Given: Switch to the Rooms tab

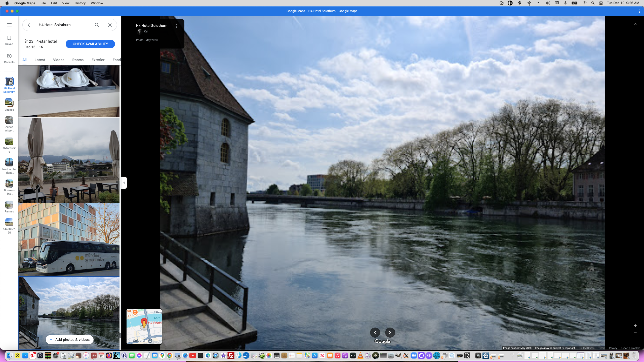Looking at the screenshot, I should click(78, 60).
